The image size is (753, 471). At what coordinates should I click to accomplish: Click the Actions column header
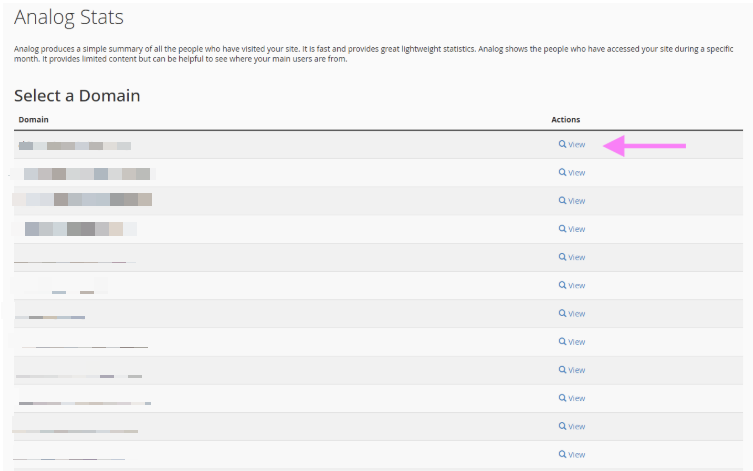click(x=565, y=120)
